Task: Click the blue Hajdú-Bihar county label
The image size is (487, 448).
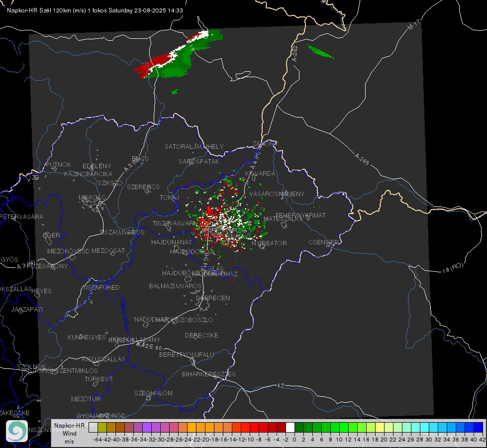Action: click(x=124, y=314)
